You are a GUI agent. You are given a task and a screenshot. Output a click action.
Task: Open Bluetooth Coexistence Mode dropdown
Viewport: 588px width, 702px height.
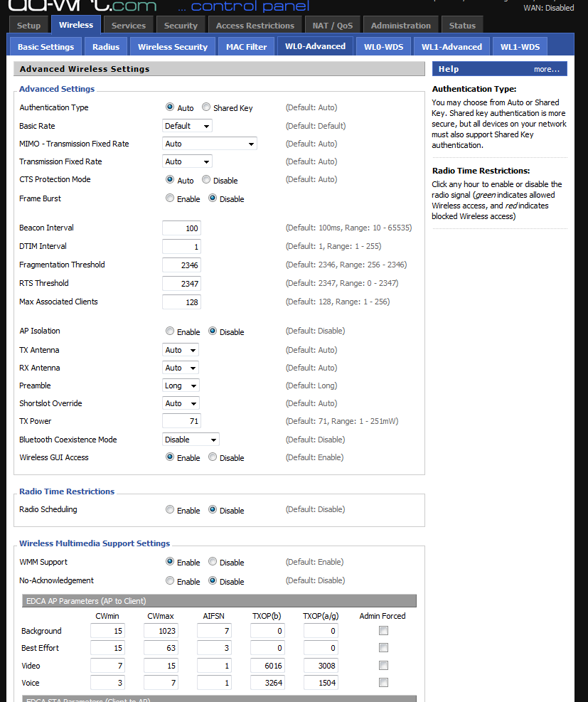[191, 440]
